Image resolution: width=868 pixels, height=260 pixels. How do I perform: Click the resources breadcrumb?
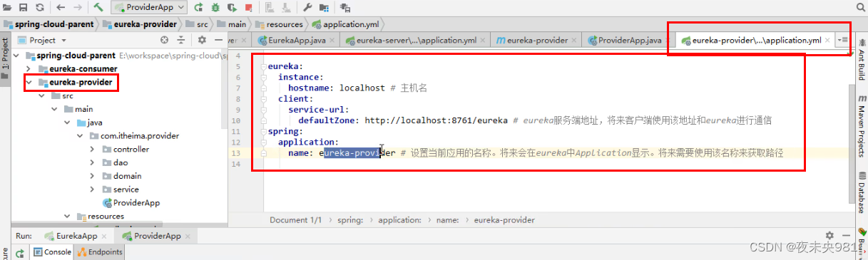(279, 24)
